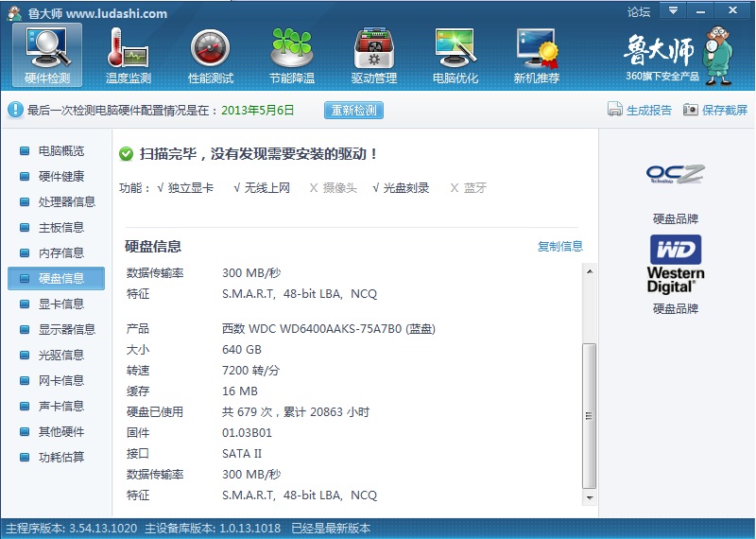Click the 保存截屏 camera icon
This screenshot has width=756, height=539.
[690, 110]
